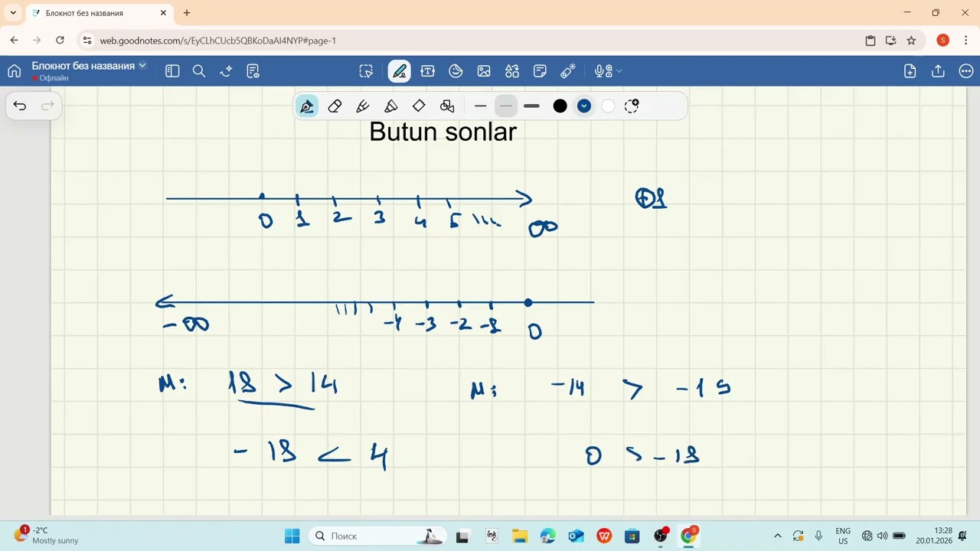Choose the black ink color
This screenshot has height=551, width=980.
(560, 106)
